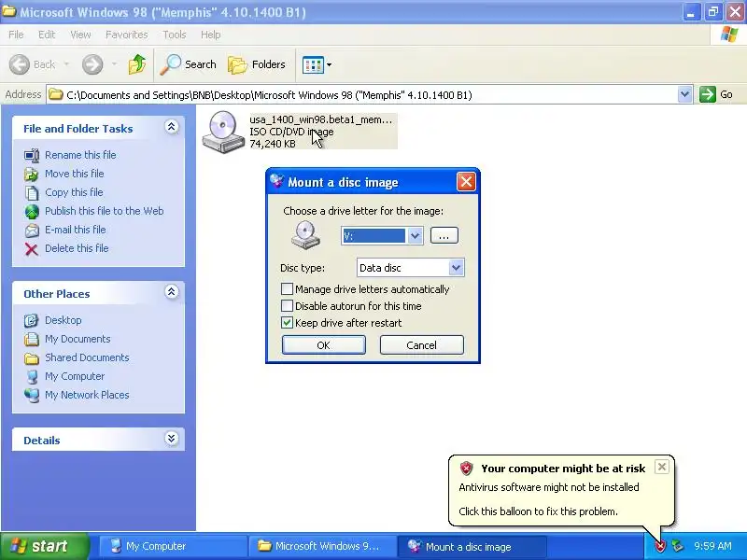747x560 pixels.
Task: Collapse the Other Places panel
Action: click(x=172, y=292)
